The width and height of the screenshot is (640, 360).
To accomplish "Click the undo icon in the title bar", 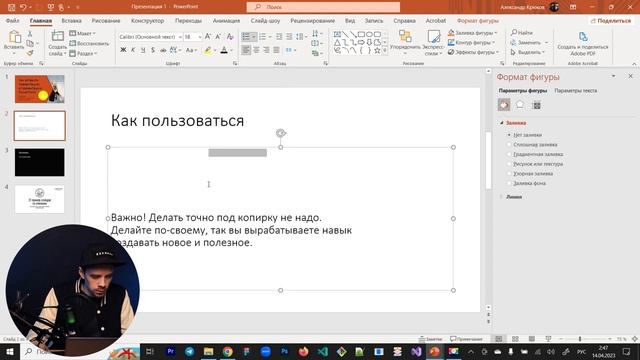I will pyautogui.click(x=23, y=7).
